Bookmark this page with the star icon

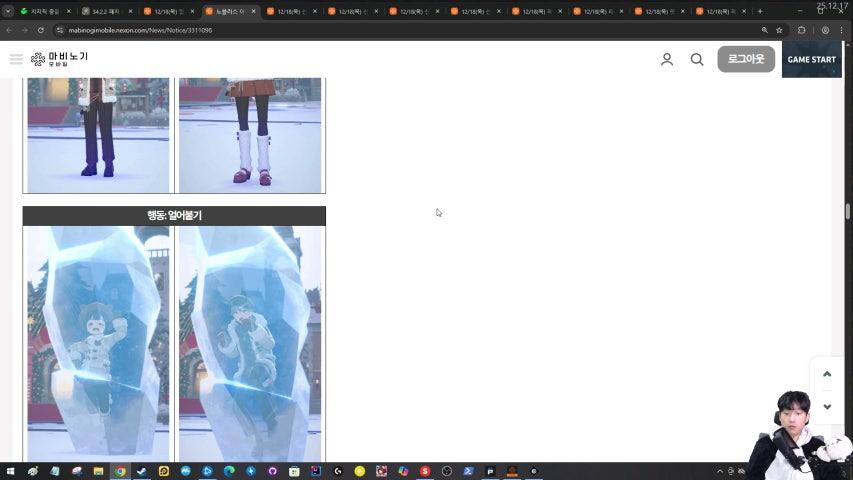(779, 30)
